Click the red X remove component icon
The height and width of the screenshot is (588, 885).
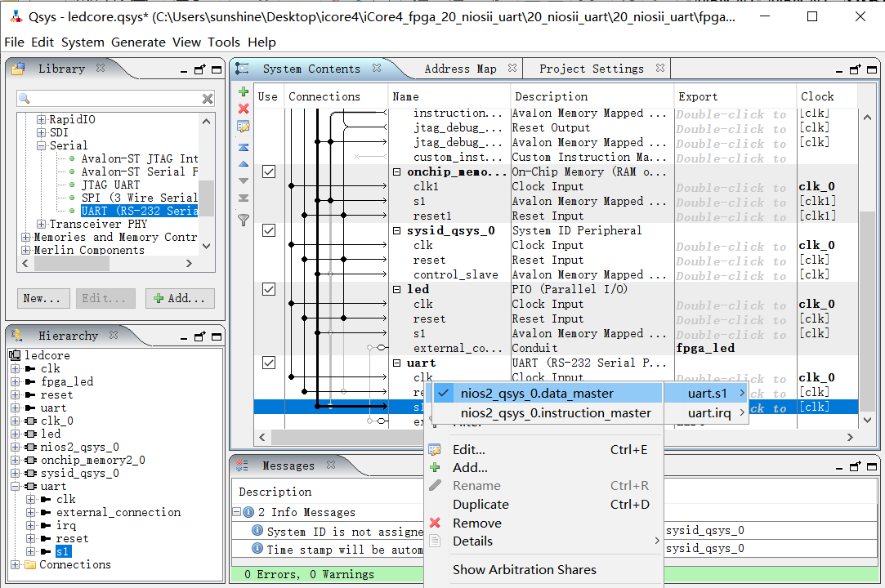coord(243,109)
